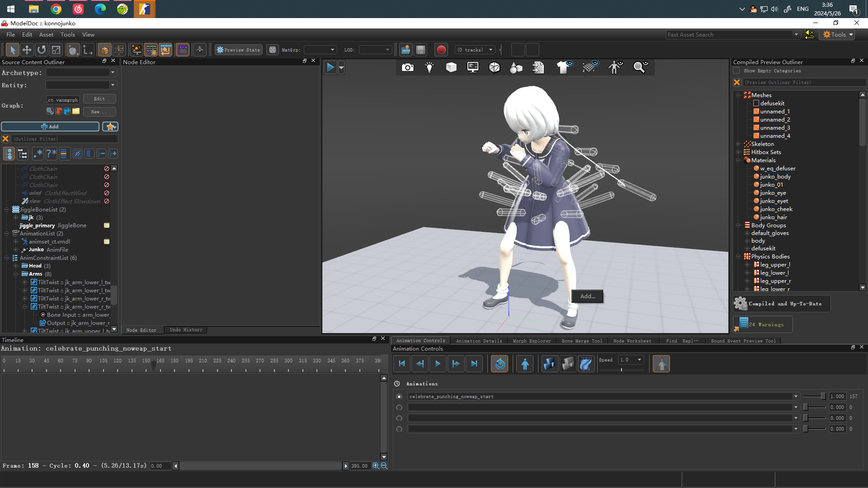Open the Entity dropdown
868x488 pixels.
[x=81, y=85]
